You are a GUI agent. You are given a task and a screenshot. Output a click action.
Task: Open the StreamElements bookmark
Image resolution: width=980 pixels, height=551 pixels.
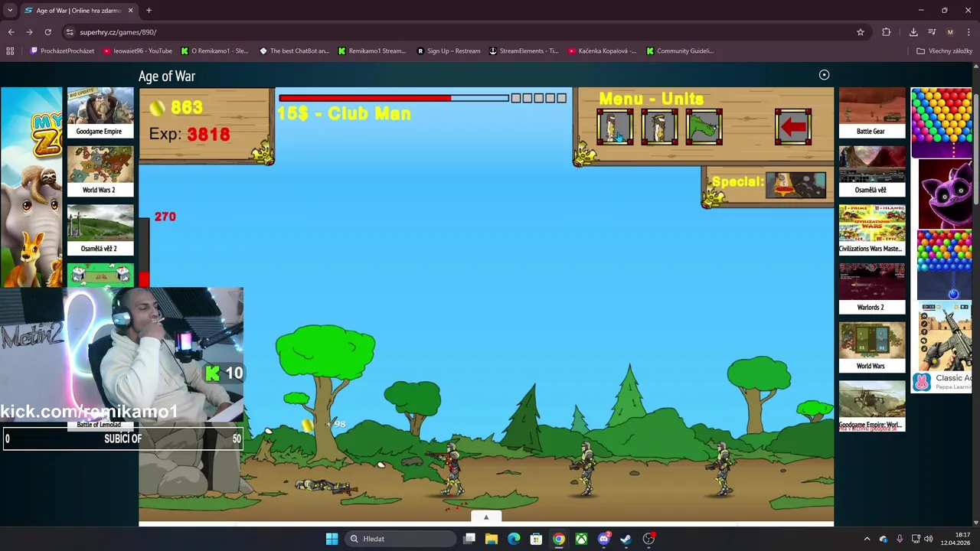[524, 51]
